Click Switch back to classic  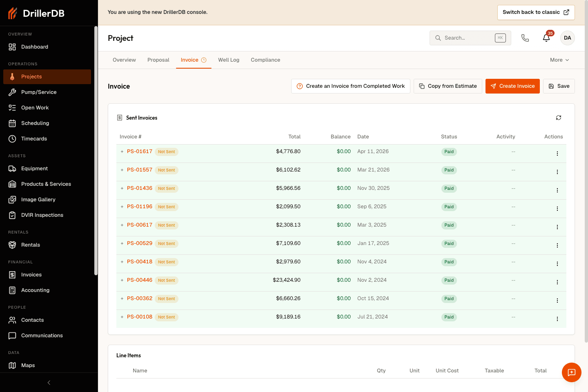[x=536, y=12]
